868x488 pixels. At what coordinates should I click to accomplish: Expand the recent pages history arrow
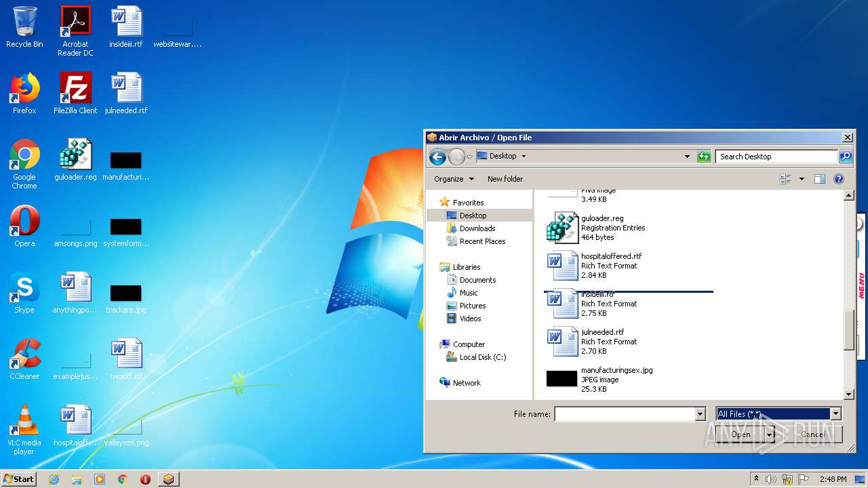pyautogui.click(x=469, y=157)
